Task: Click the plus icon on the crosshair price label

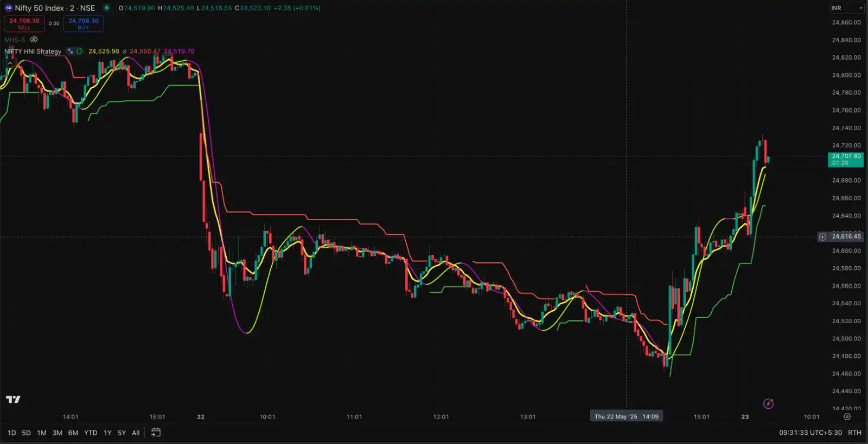Action: pos(822,237)
